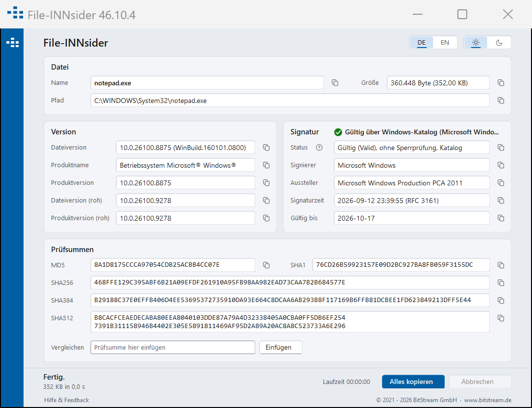Click the Signierer field Microsoft Windows
This screenshot has height=408, width=532.
coord(412,165)
